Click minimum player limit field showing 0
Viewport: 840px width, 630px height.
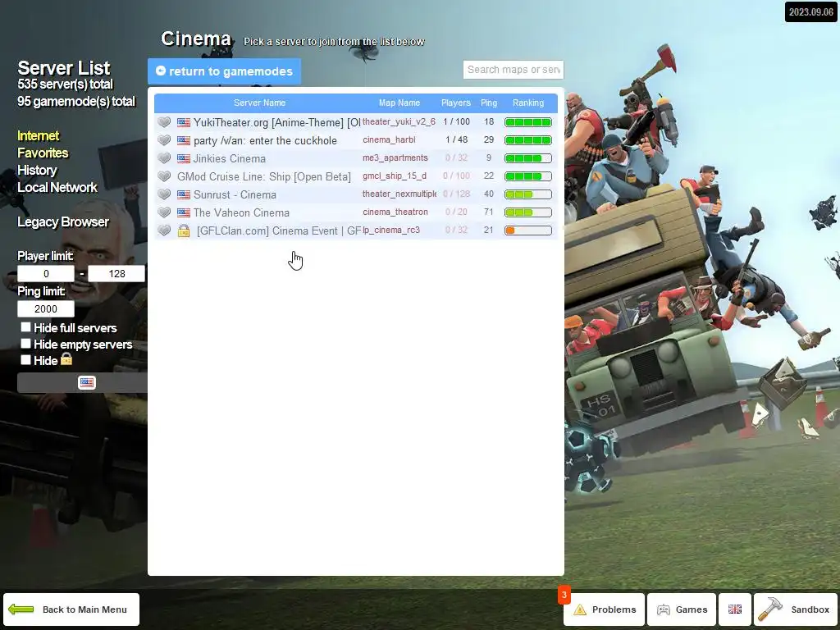(x=46, y=274)
